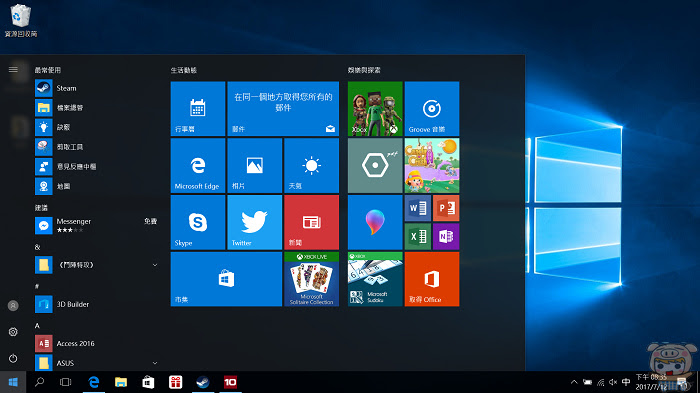This screenshot has height=393, width=700.
Task: Open the Store tile (市集)
Action: click(226, 279)
